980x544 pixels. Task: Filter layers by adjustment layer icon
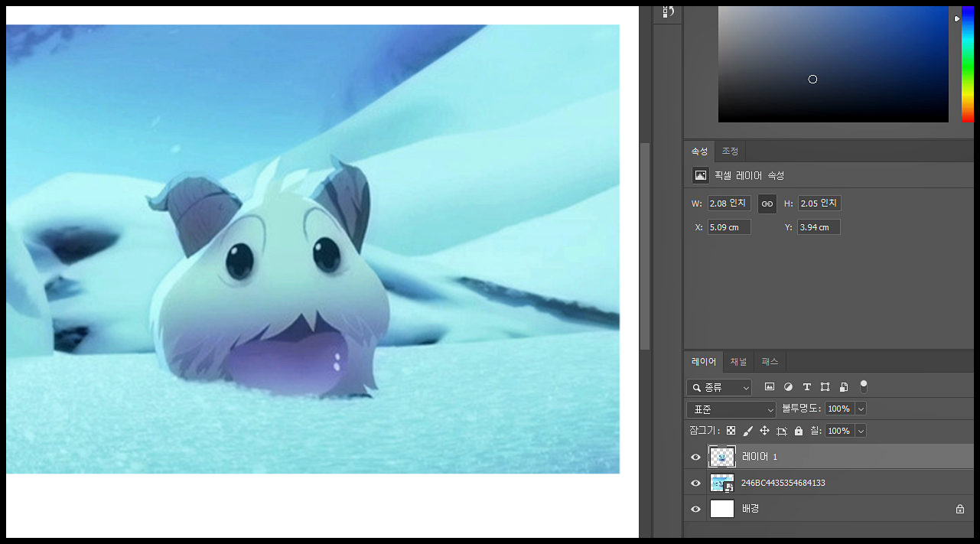788,387
